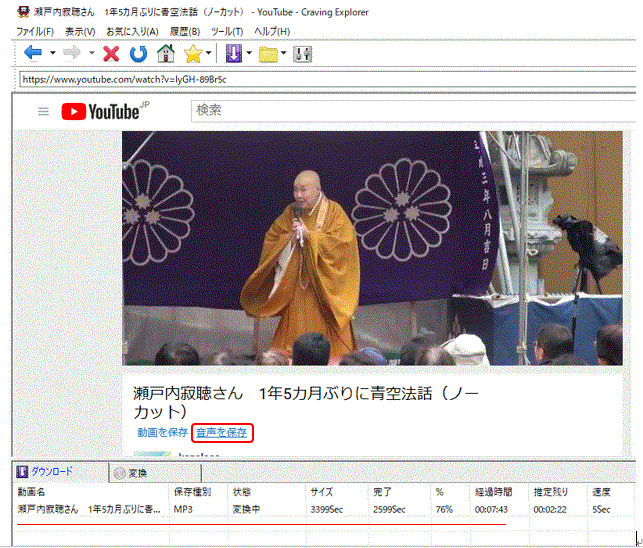The image size is (643, 548).
Task: Open the 履歴(B) menu
Action: [185, 32]
